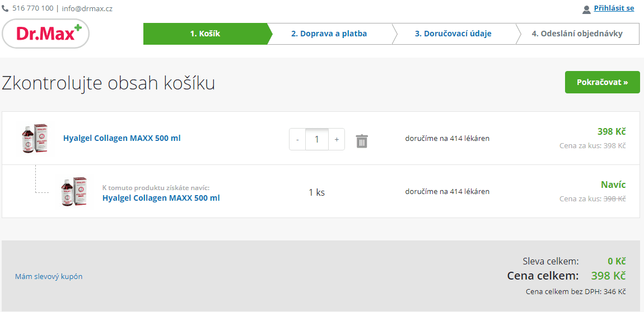Go to step 4. Odeslání objednávky

(x=577, y=34)
